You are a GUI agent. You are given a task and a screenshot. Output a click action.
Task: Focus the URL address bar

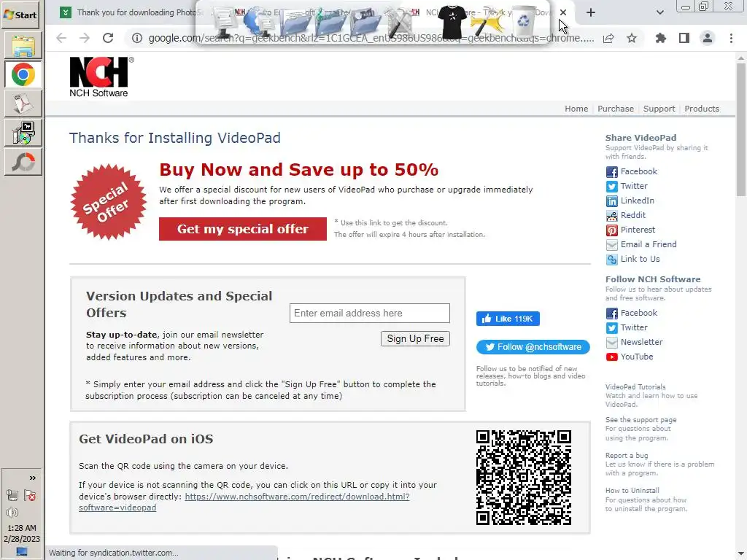[x=371, y=38]
